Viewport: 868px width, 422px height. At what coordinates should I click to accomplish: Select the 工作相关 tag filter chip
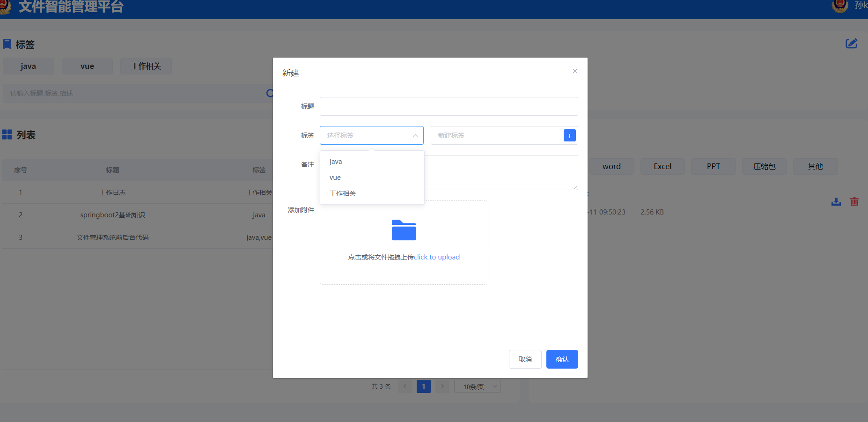[x=146, y=66]
